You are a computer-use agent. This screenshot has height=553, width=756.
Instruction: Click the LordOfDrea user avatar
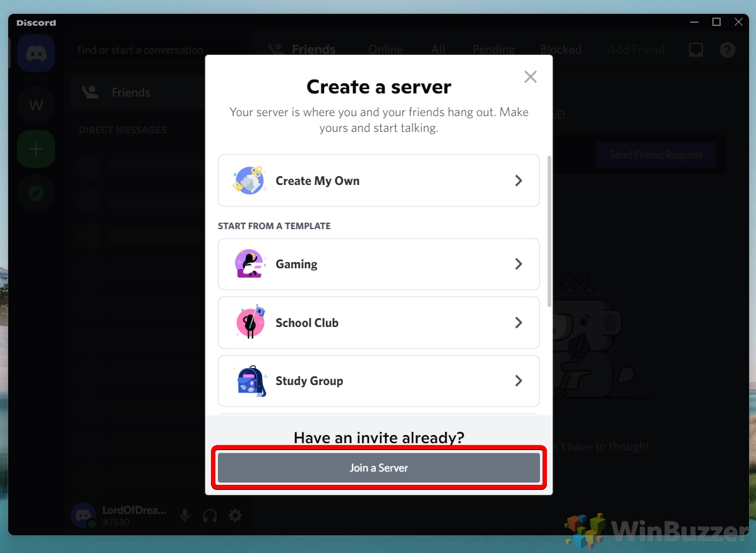[x=83, y=515]
